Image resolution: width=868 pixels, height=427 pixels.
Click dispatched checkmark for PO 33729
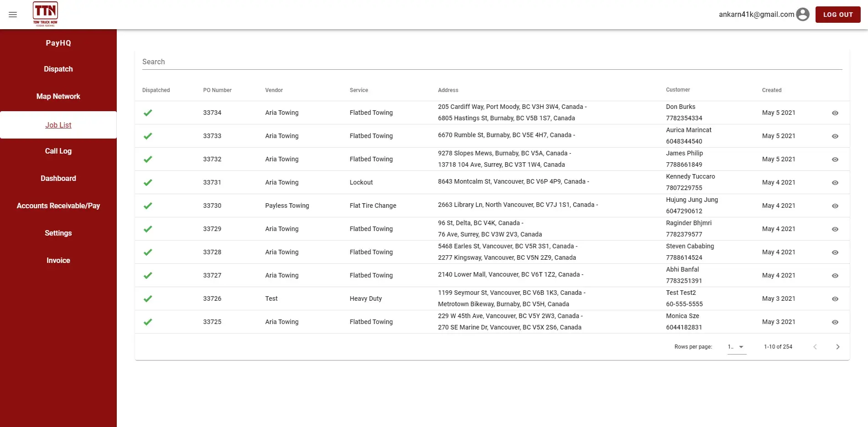(148, 229)
